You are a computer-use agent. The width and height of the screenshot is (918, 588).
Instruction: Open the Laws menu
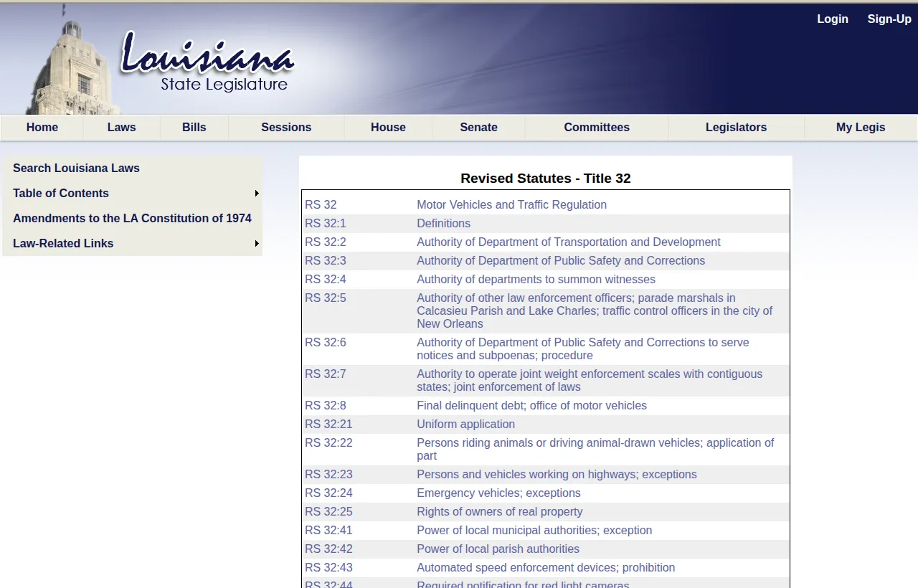click(120, 127)
